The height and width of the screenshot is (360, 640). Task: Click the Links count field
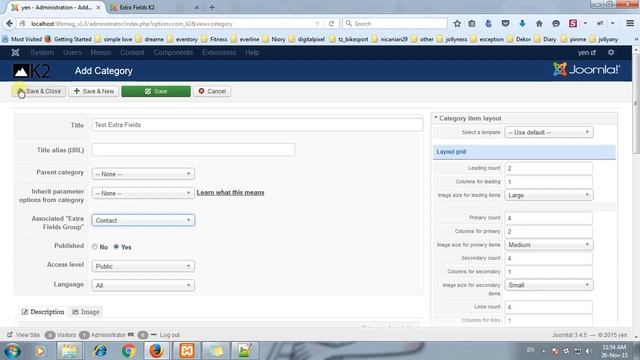(549, 307)
